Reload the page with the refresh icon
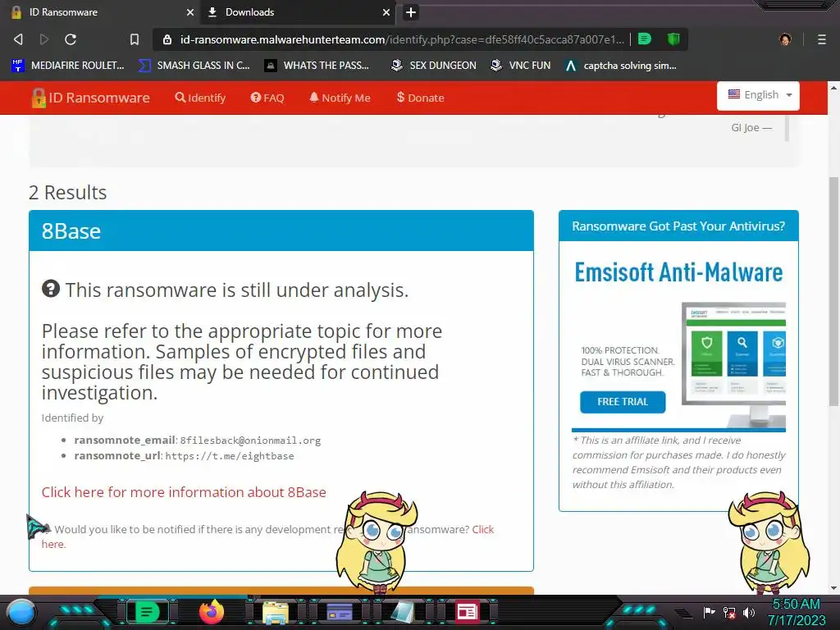Viewport: 840px width, 630px height. pos(71,39)
